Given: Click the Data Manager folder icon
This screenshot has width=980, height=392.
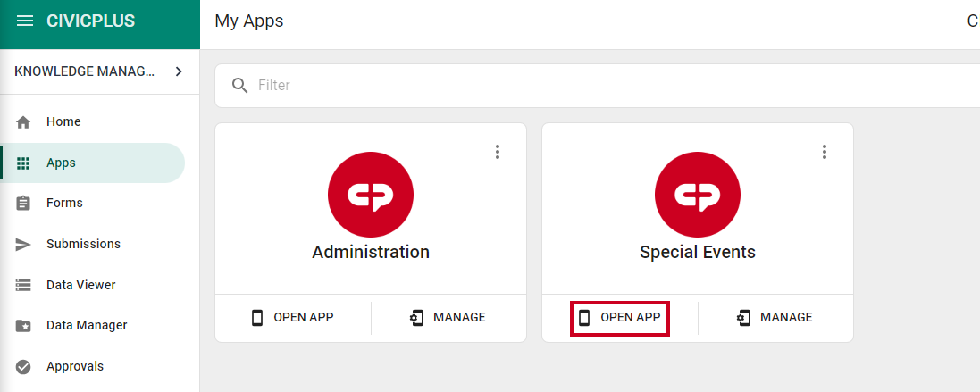Looking at the screenshot, I should click(23, 326).
